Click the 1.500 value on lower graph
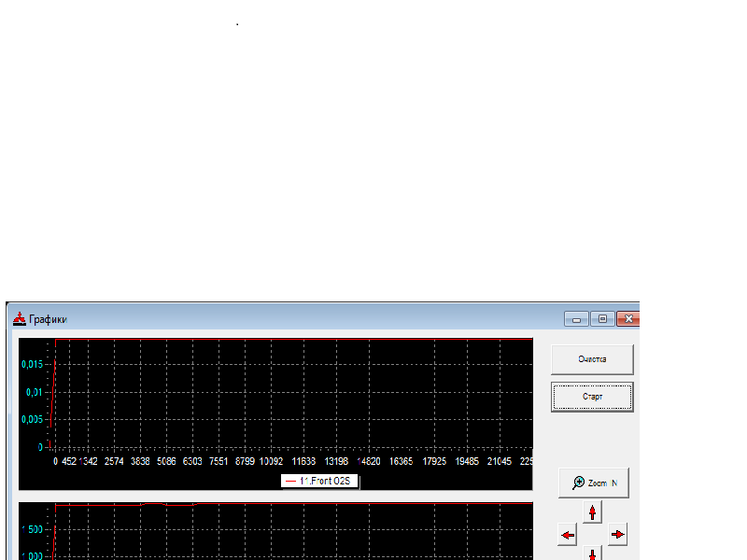 click(x=32, y=529)
